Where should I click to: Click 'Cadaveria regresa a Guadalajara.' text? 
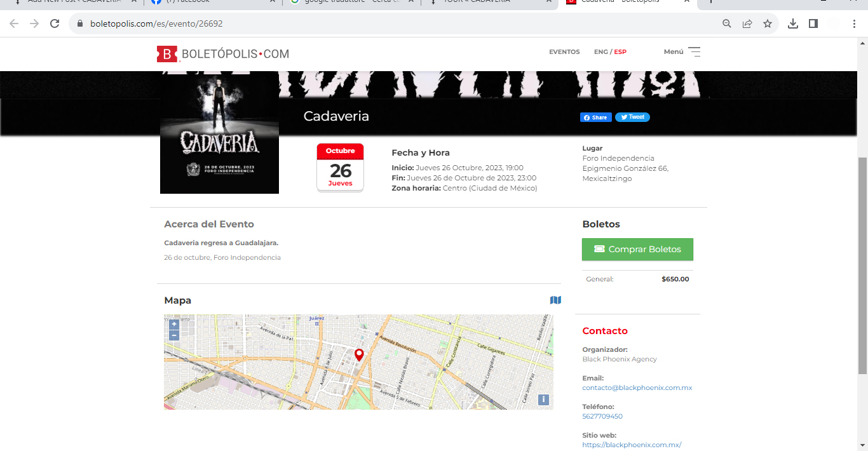[x=221, y=243]
